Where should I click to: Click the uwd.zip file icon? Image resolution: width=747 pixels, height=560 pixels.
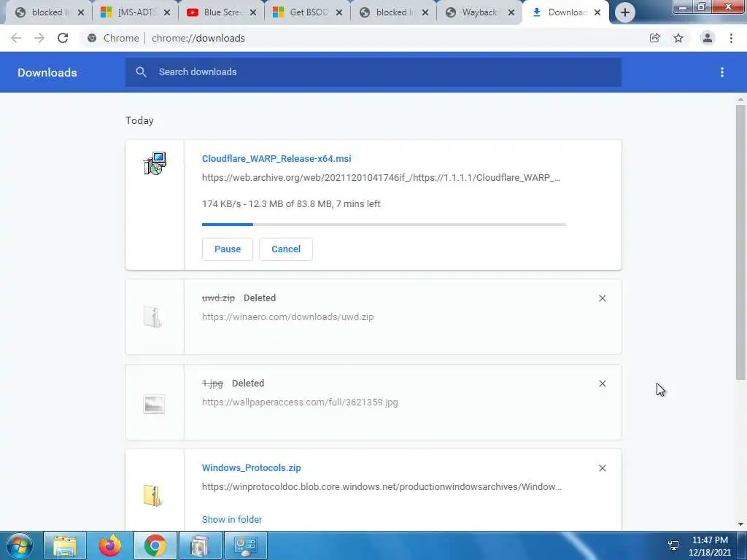point(153,316)
